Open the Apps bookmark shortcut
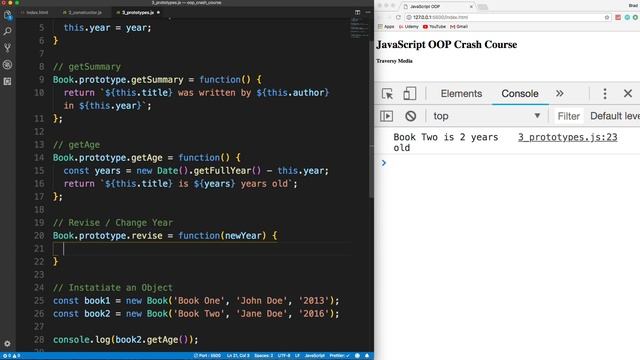 coord(386,27)
